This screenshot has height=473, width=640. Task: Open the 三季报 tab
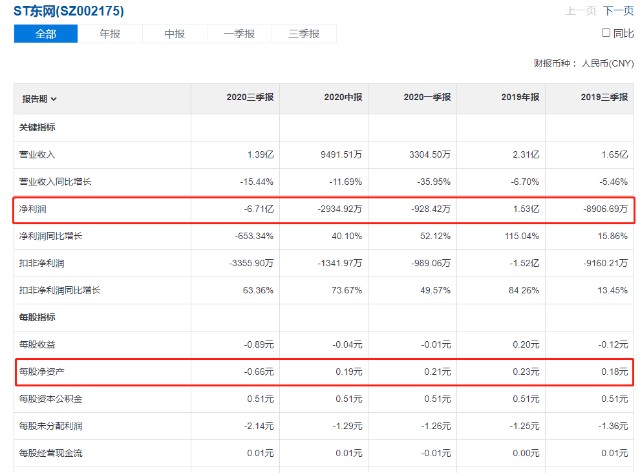(x=304, y=33)
